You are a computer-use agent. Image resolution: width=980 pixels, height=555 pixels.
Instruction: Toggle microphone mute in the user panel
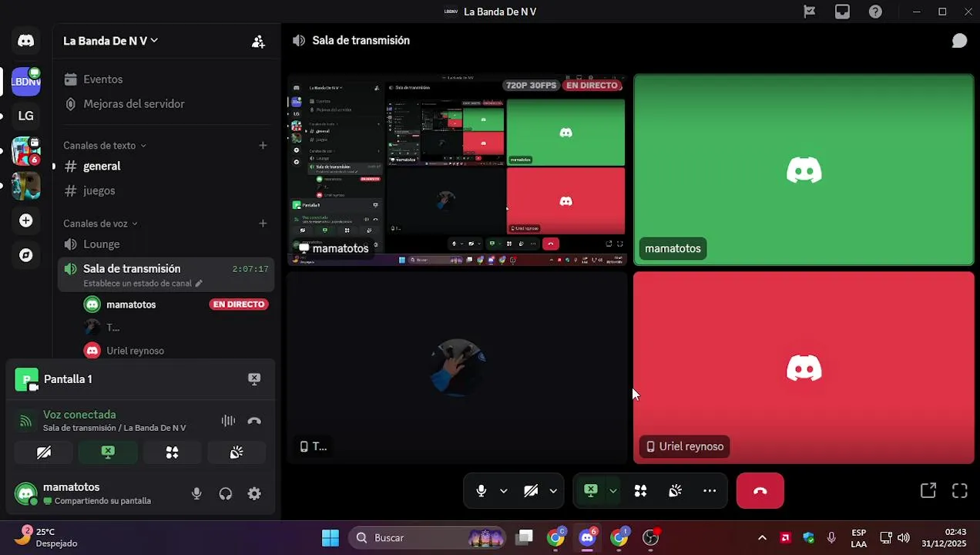point(196,493)
